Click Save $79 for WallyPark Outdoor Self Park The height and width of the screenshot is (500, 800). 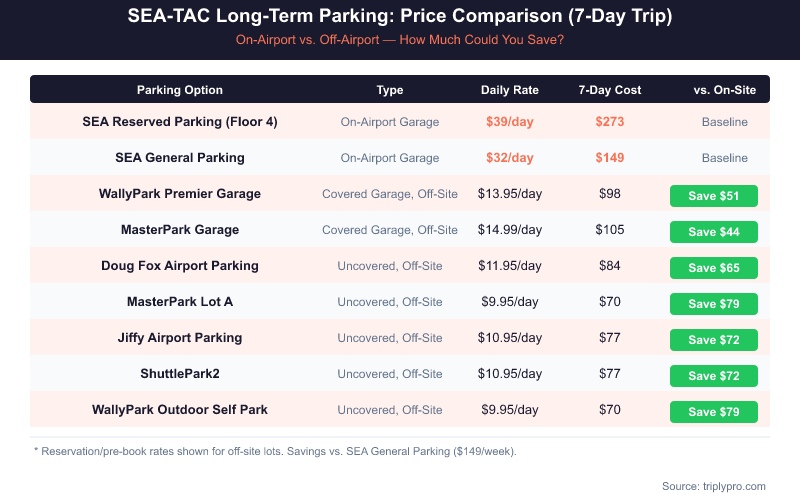[x=713, y=411]
